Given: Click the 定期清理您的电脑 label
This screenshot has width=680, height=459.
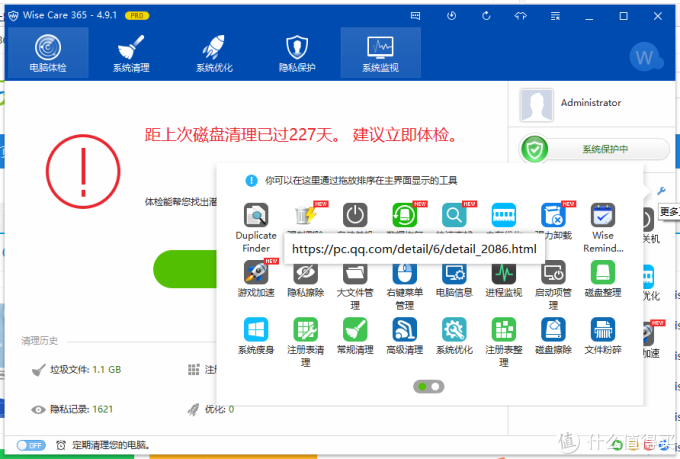Looking at the screenshot, I should coord(111,445).
